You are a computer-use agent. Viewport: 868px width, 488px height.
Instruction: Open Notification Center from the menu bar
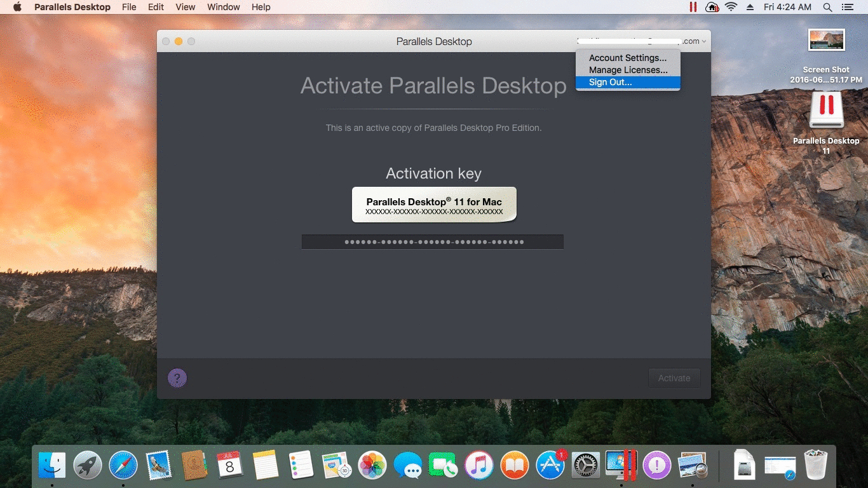tap(848, 7)
